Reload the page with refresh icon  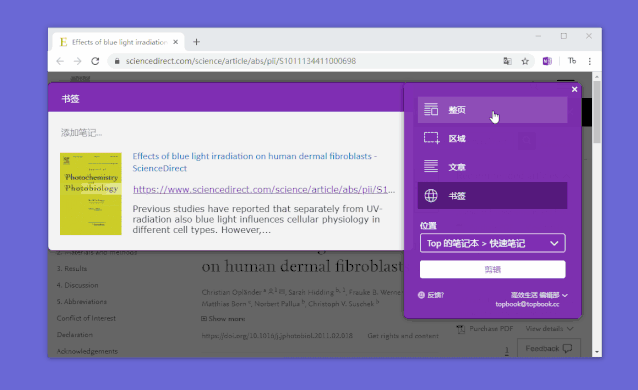point(95,61)
